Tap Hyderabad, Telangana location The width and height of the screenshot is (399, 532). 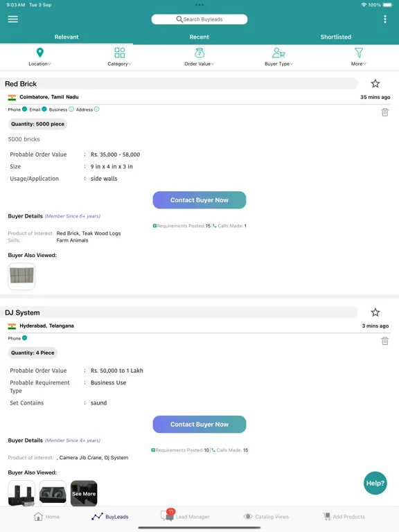(46, 326)
